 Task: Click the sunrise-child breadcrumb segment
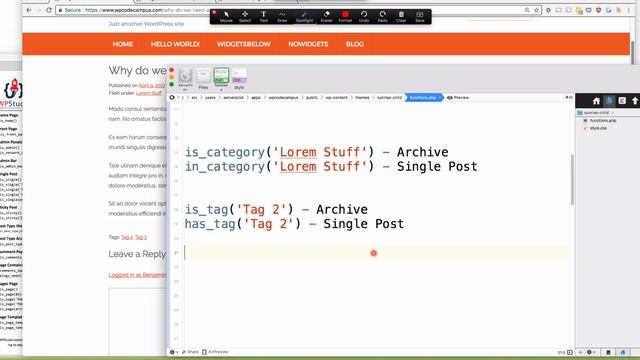pyautogui.click(x=389, y=98)
